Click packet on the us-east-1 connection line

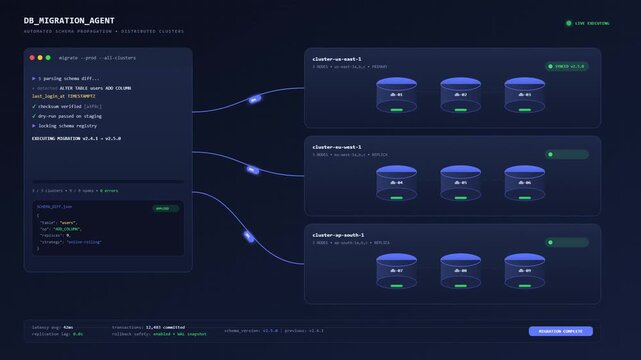click(x=255, y=99)
